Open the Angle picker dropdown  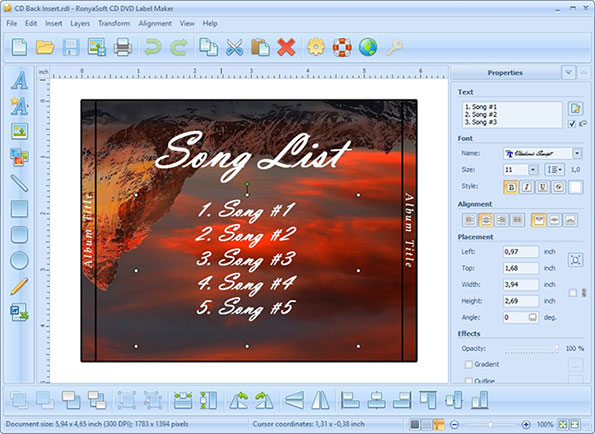coord(533,317)
